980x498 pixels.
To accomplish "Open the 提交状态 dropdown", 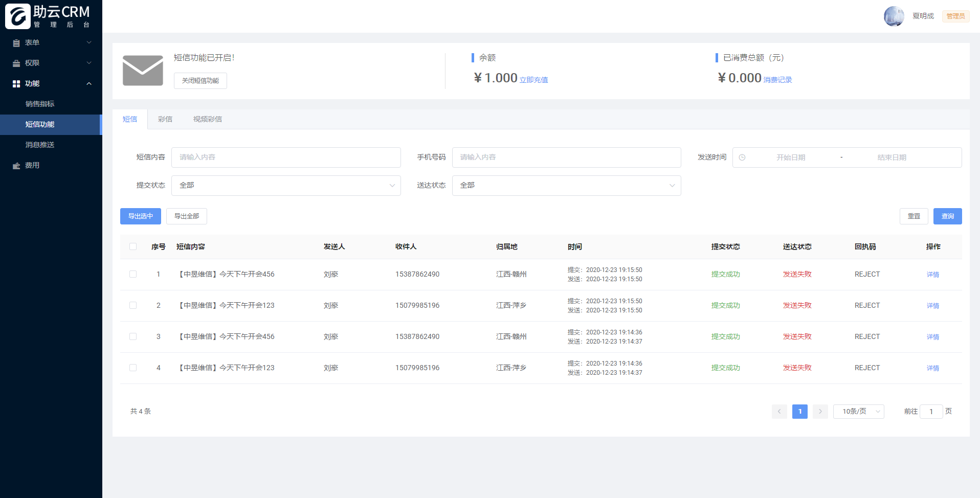I will coord(286,186).
